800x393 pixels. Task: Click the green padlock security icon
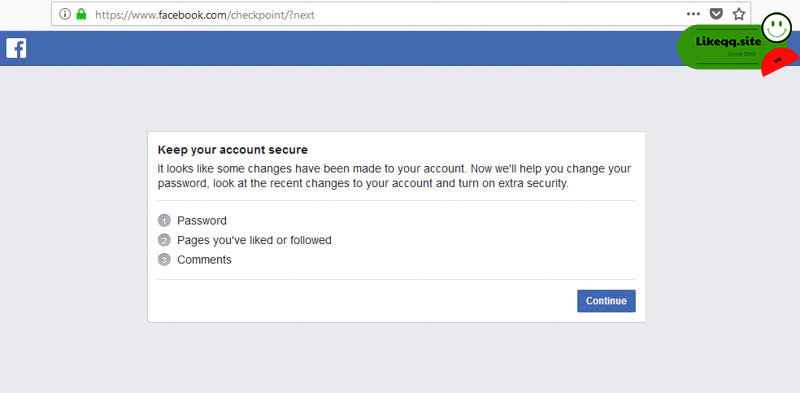click(81, 14)
